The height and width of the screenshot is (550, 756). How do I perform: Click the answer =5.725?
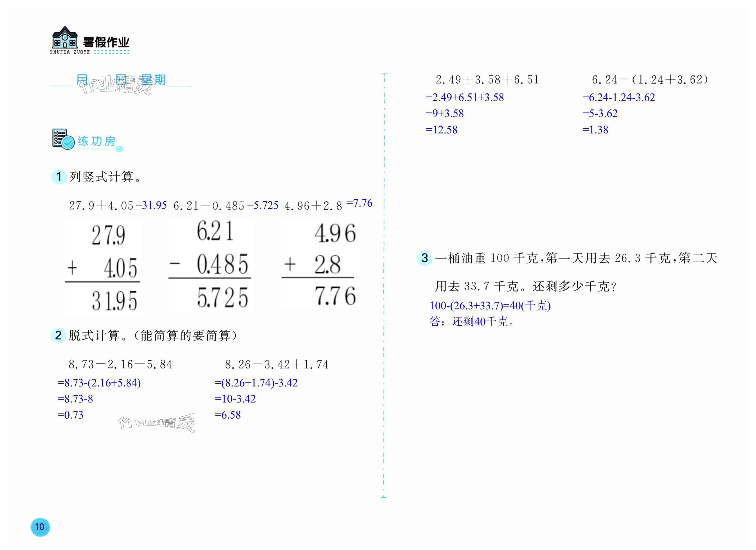(263, 205)
